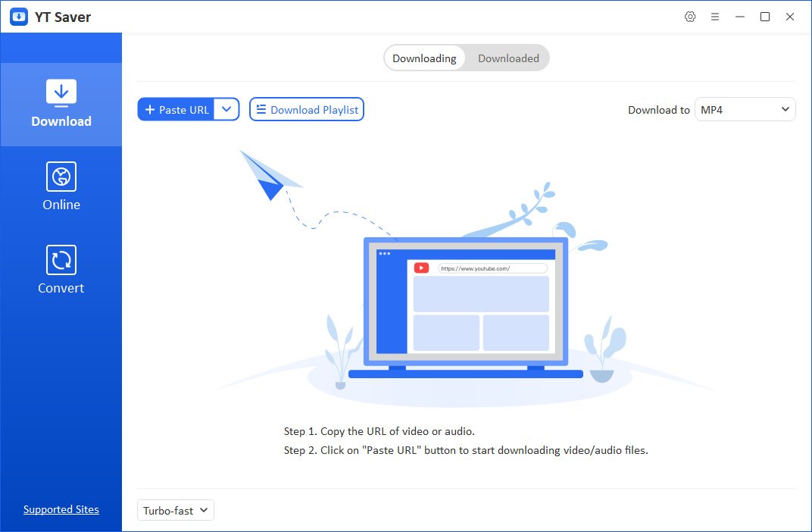Switch to the Downloaded tab

coord(508,58)
